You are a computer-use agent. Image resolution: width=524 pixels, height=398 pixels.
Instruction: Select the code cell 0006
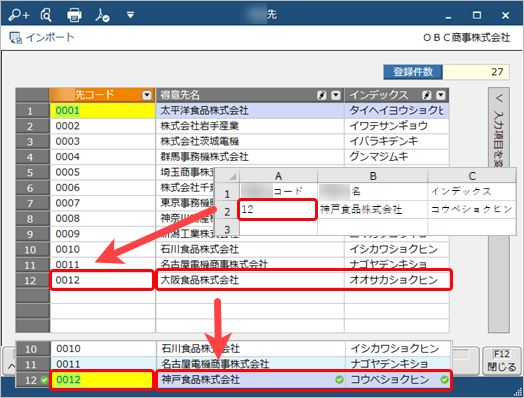[x=102, y=187]
